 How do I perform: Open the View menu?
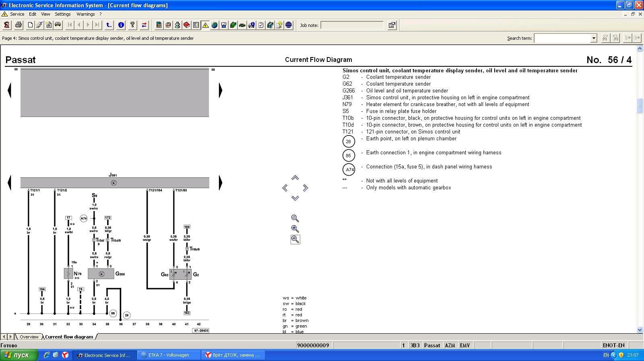tap(45, 14)
